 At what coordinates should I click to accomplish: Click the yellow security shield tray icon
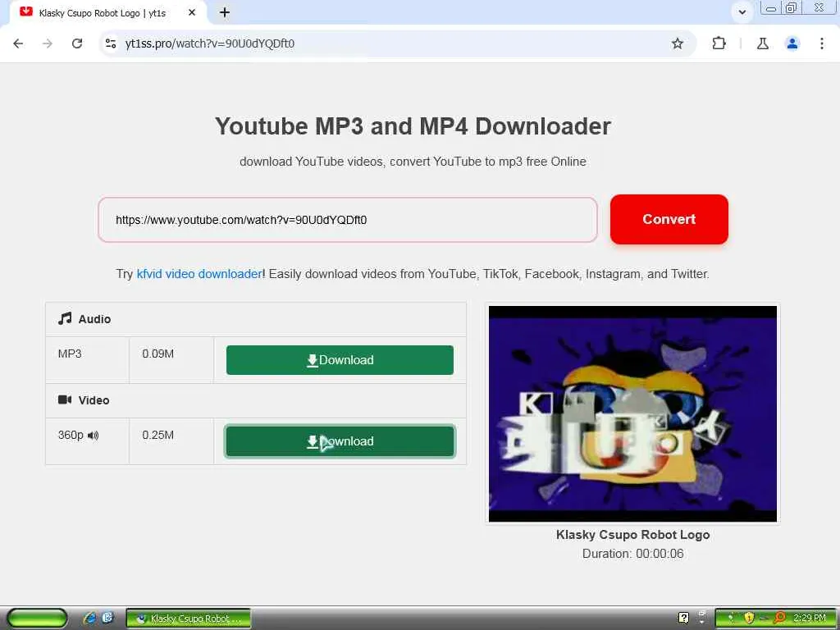[749, 619]
